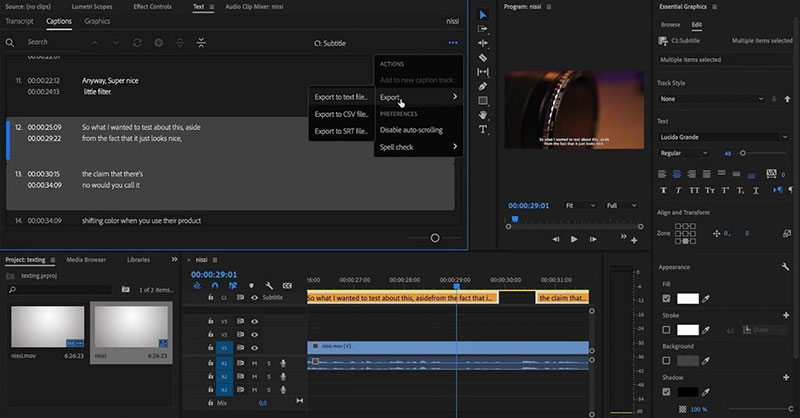Image resolution: width=800 pixels, height=418 pixels.
Task: Pick fill color with eyedropper
Action: 706,299
